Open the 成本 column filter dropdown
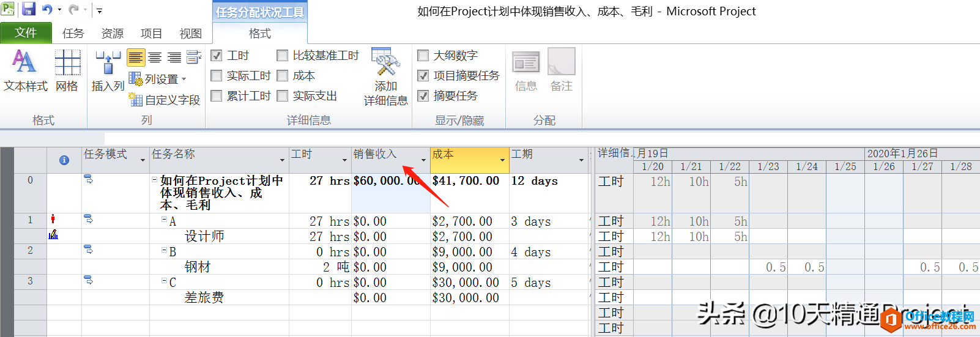The width and height of the screenshot is (980, 337). 502,160
